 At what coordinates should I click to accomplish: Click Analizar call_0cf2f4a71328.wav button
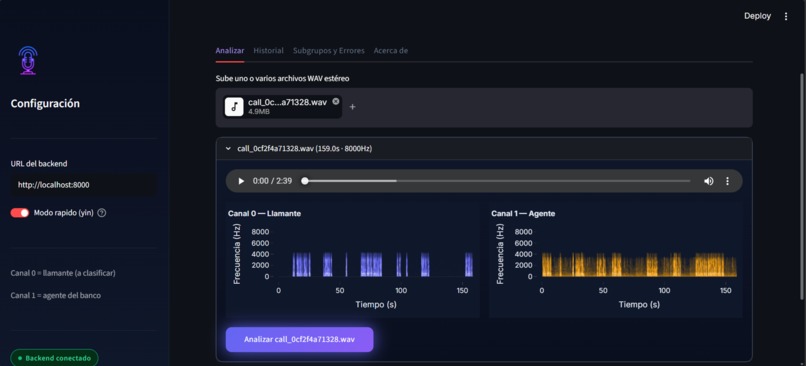pos(300,340)
